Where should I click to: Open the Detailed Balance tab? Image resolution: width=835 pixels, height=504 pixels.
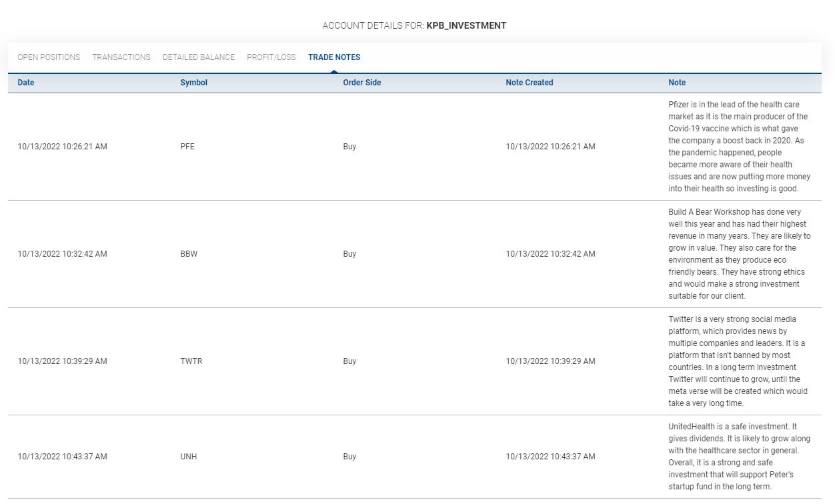click(199, 57)
